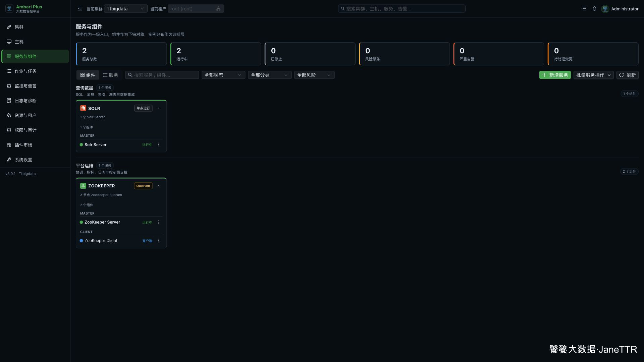Screen dimensions: 644x362
Task: Click the Quorum badge on ZOOKEEPER
Action: click(143, 186)
